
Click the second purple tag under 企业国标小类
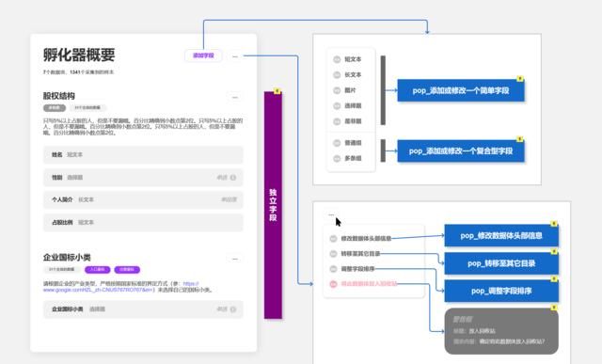127,270
